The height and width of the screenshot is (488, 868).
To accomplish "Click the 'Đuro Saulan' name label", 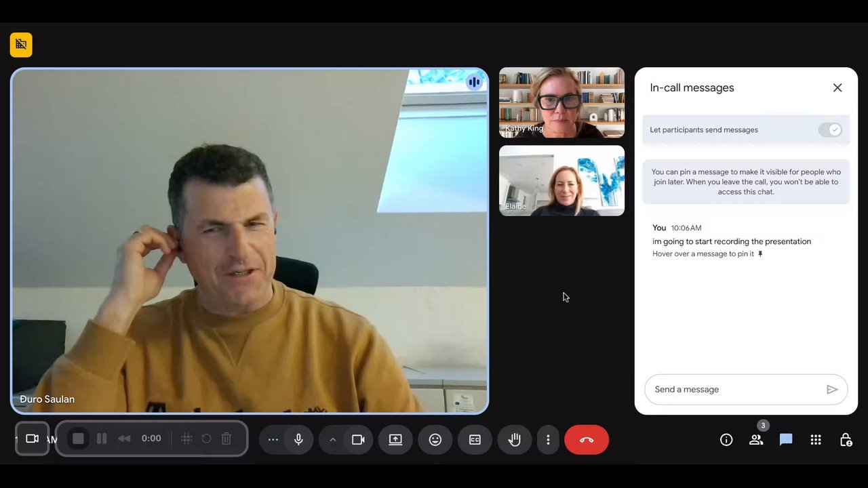I will tap(47, 399).
